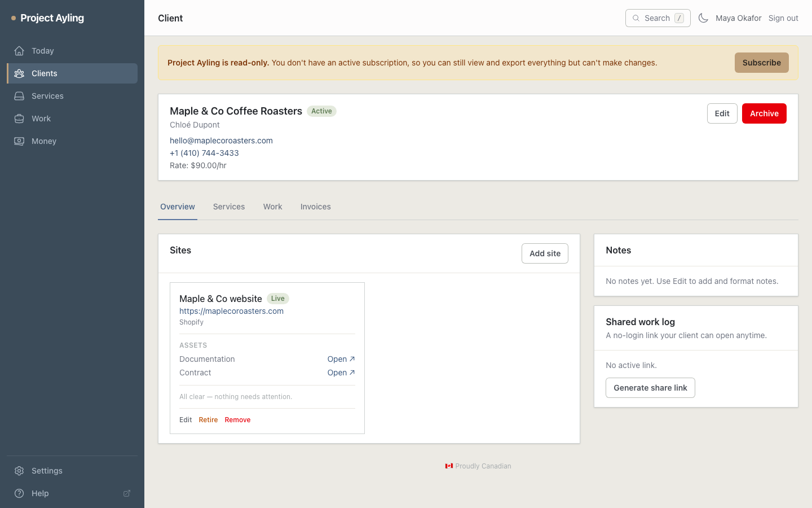The height and width of the screenshot is (508, 812).
Task: Click the Live badge on site card
Action: pos(278,299)
